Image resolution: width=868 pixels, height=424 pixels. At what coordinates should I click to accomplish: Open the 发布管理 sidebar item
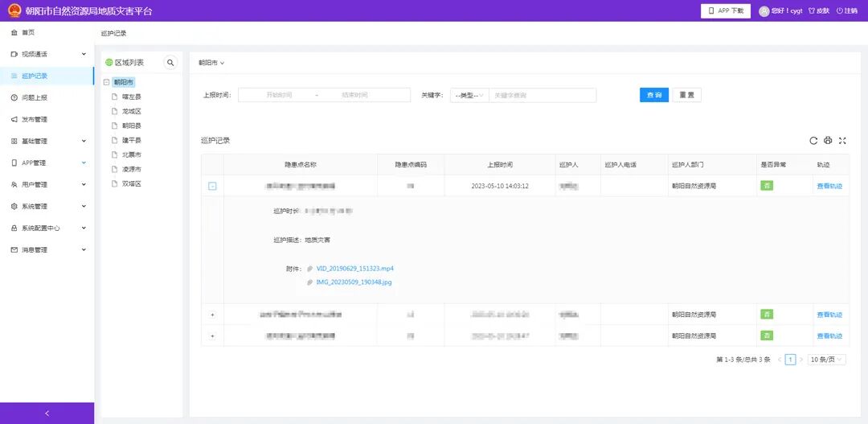pyautogui.click(x=47, y=119)
